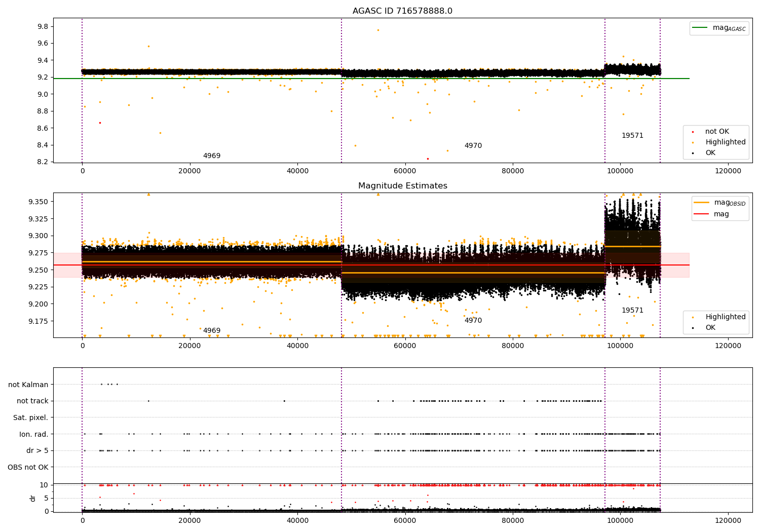This screenshot has width=760, height=532.
Task: Click the 'not track' row label
Action: point(32,401)
